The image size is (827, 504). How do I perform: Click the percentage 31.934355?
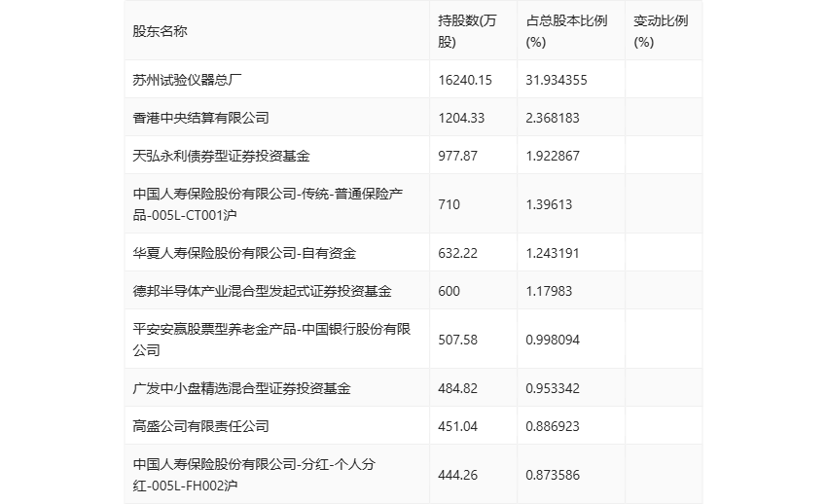click(x=556, y=80)
